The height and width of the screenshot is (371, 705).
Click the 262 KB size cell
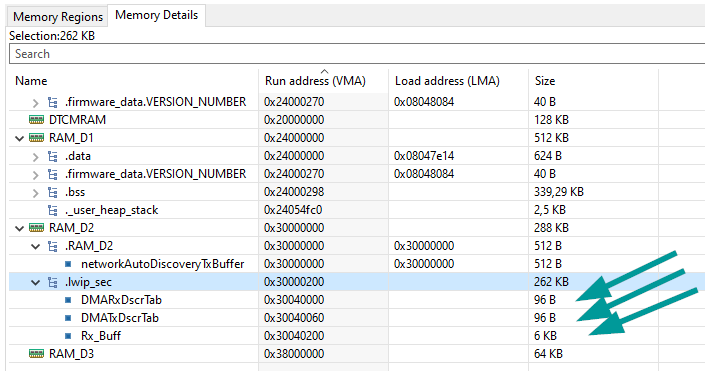pyautogui.click(x=551, y=282)
